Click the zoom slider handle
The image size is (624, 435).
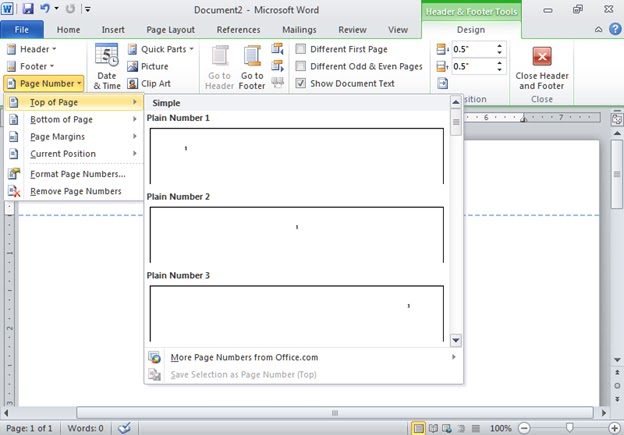point(569,428)
